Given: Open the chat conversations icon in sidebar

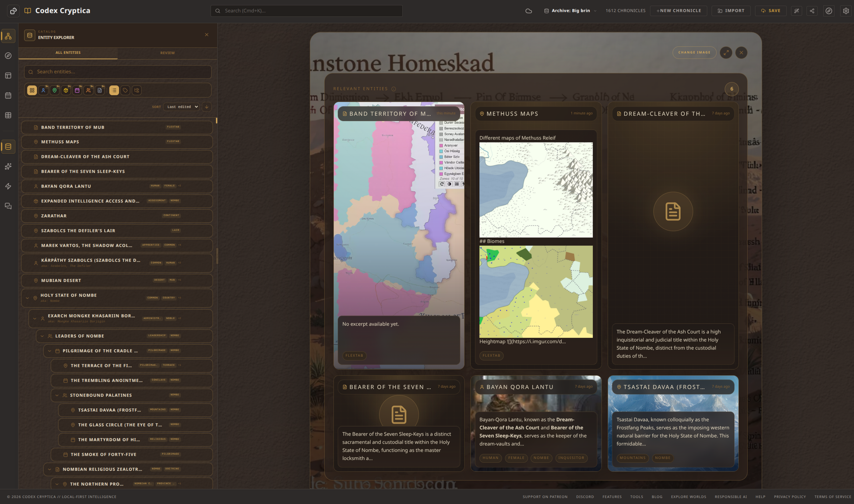Looking at the screenshot, I should pyautogui.click(x=8, y=206).
